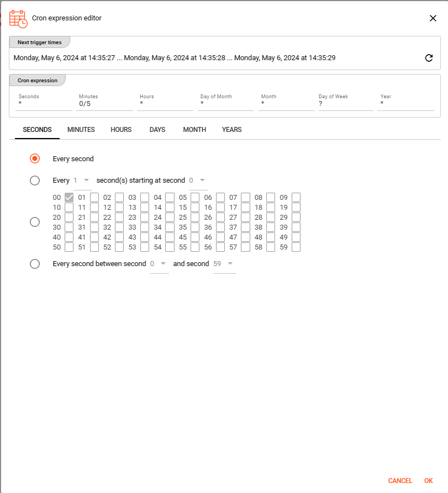
Task: Click the CANCEL button
Action: tap(400, 481)
